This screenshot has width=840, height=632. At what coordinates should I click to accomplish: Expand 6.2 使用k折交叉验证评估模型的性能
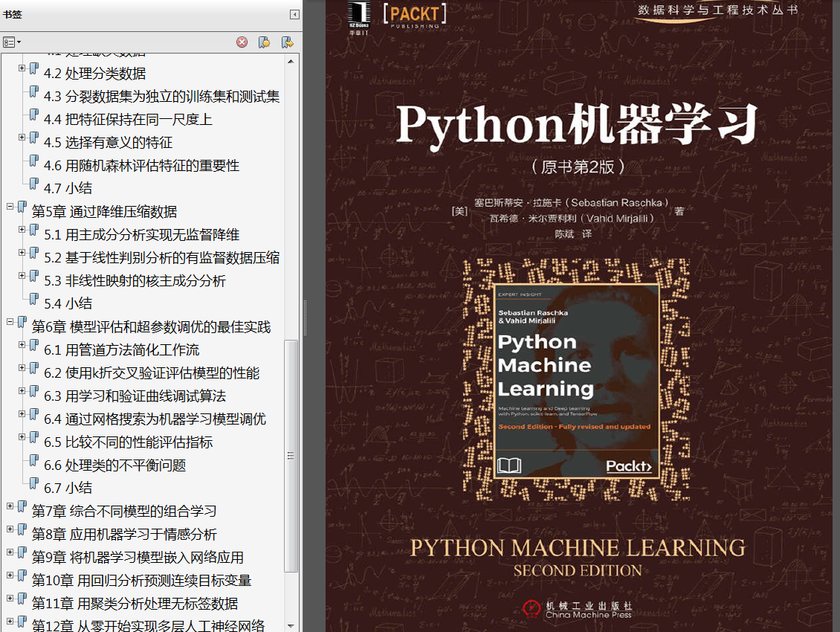pyautogui.click(x=22, y=368)
